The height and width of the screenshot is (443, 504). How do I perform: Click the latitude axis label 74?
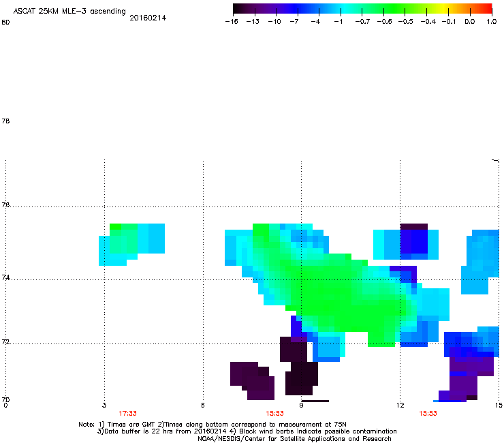[5, 277]
